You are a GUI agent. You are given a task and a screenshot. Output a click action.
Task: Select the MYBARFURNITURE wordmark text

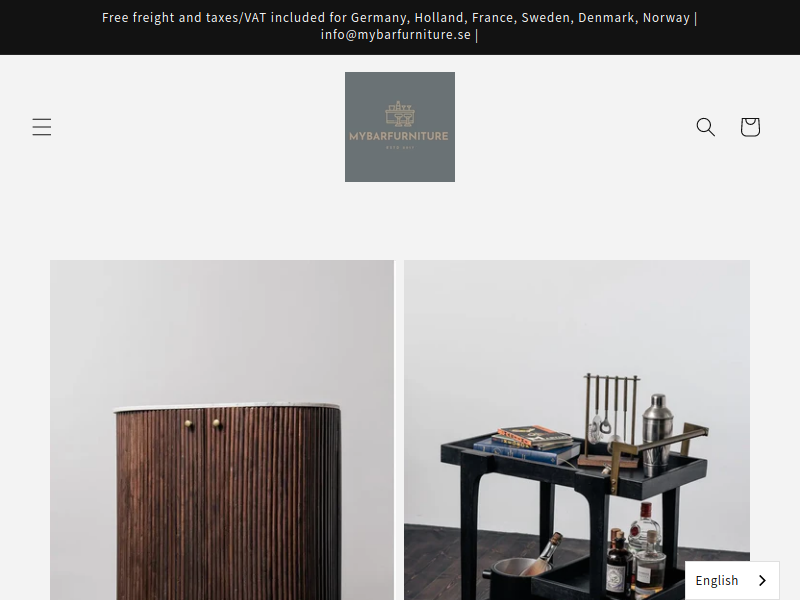click(399, 136)
